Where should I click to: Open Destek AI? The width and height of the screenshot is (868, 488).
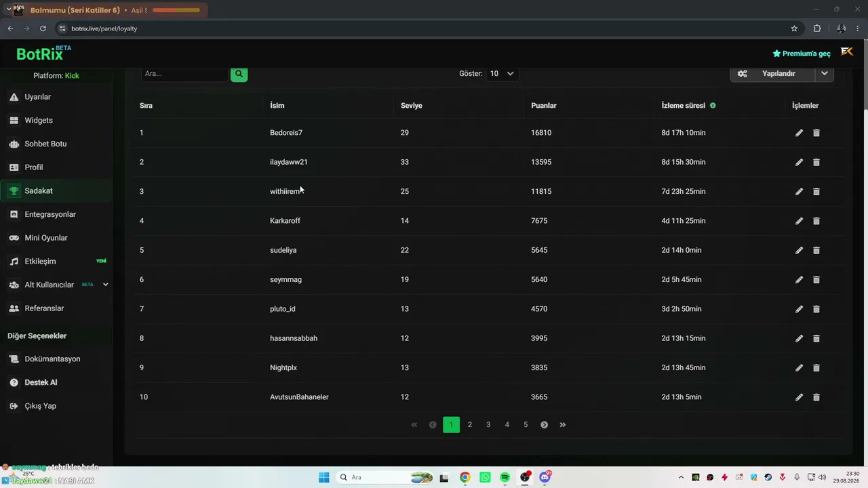tap(57, 382)
